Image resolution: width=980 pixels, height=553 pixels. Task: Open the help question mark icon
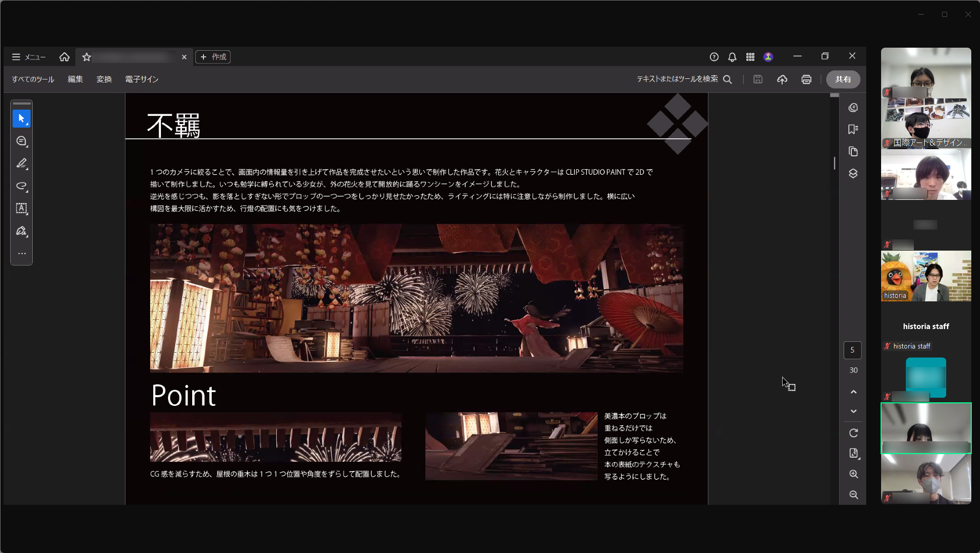click(714, 57)
